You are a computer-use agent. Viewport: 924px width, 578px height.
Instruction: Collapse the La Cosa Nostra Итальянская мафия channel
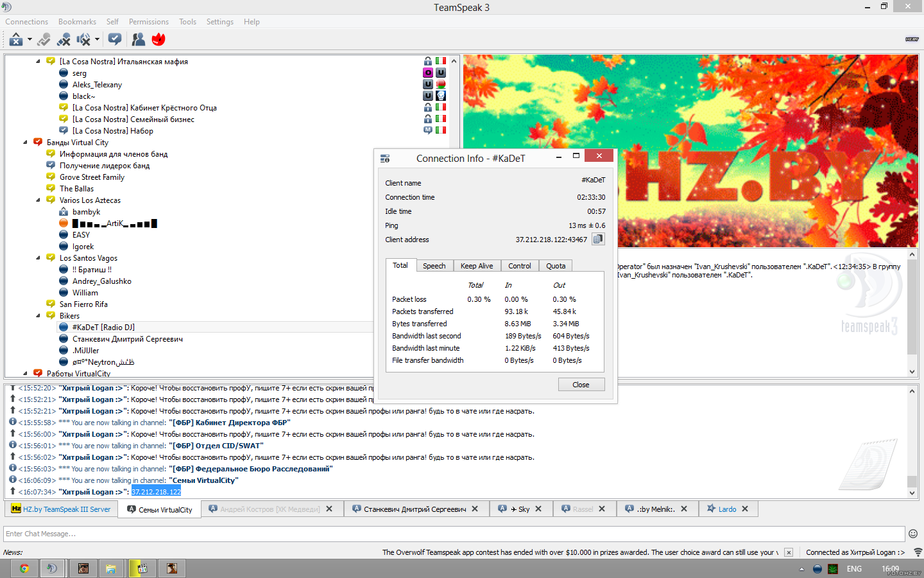38,62
